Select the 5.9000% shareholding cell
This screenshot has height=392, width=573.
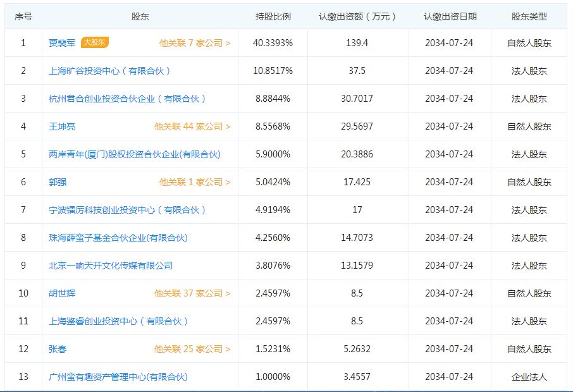pos(273,154)
